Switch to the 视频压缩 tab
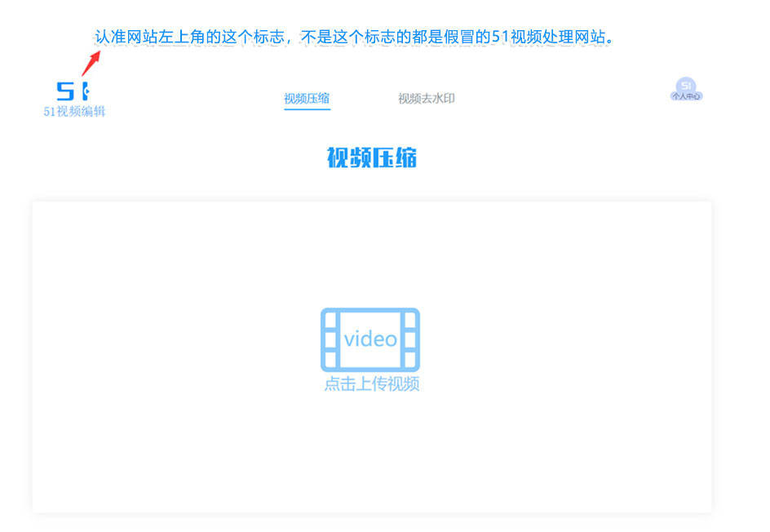The width and height of the screenshot is (770, 532). (307, 99)
